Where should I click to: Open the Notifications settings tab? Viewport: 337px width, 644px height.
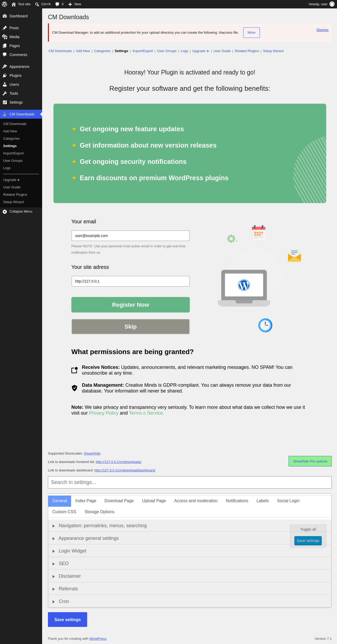237,501
